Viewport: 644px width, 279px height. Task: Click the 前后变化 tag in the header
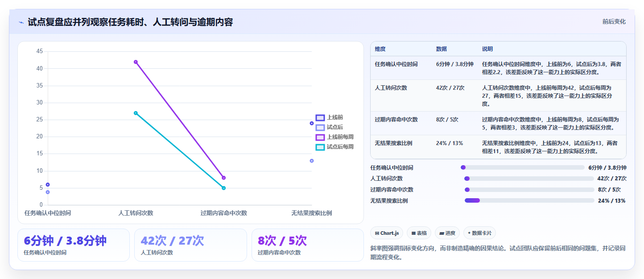click(614, 21)
